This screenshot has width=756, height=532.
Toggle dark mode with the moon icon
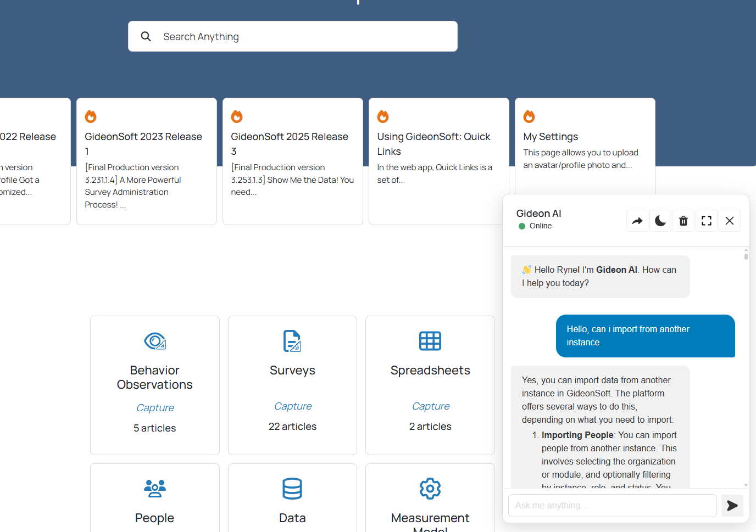point(660,221)
